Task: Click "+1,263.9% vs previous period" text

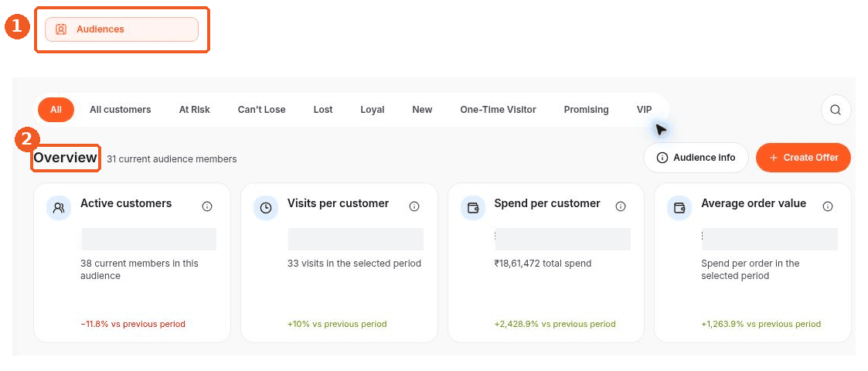Action: [x=761, y=324]
